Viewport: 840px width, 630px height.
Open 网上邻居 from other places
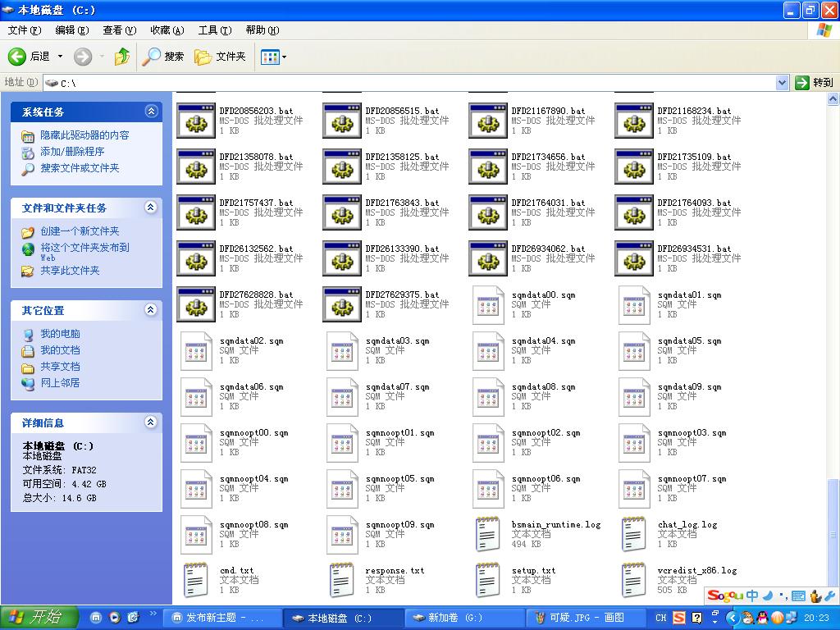[60, 383]
